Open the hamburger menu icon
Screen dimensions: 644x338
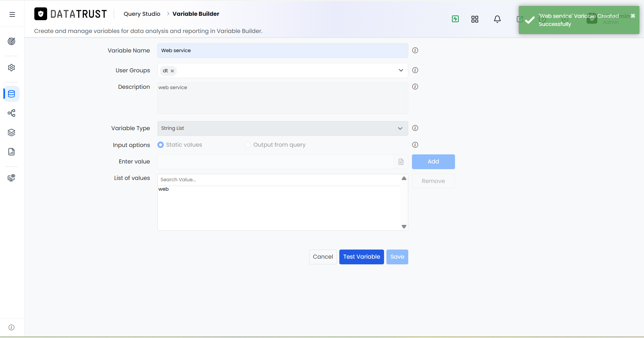[x=12, y=14]
